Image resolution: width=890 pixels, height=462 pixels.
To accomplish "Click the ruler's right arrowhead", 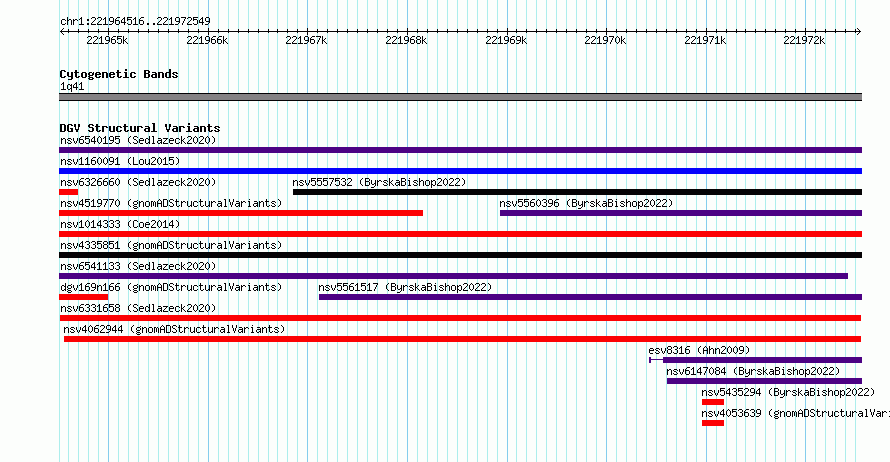I will [859, 32].
